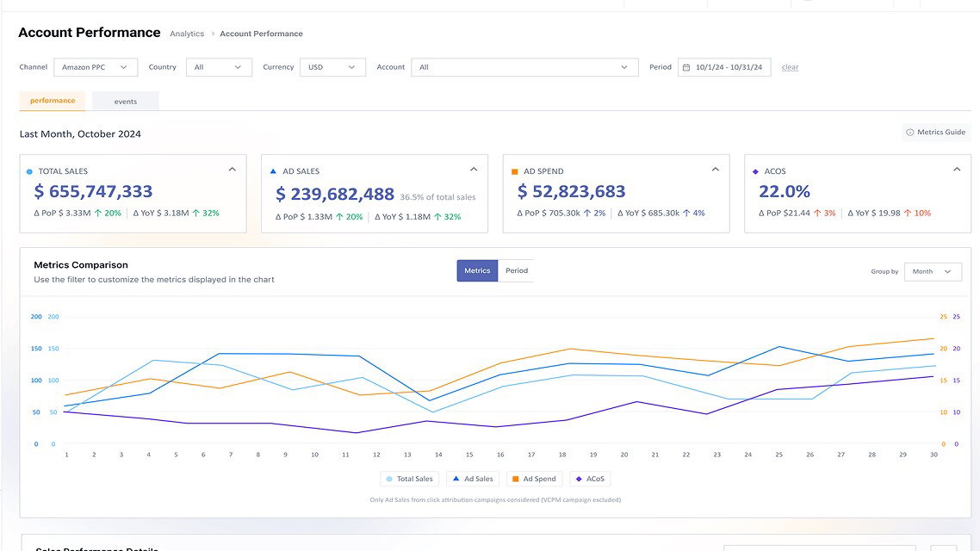Toggle the Ad Spend series in the legend
This screenshot has height=551, width=980.
(x=534, y=479)
